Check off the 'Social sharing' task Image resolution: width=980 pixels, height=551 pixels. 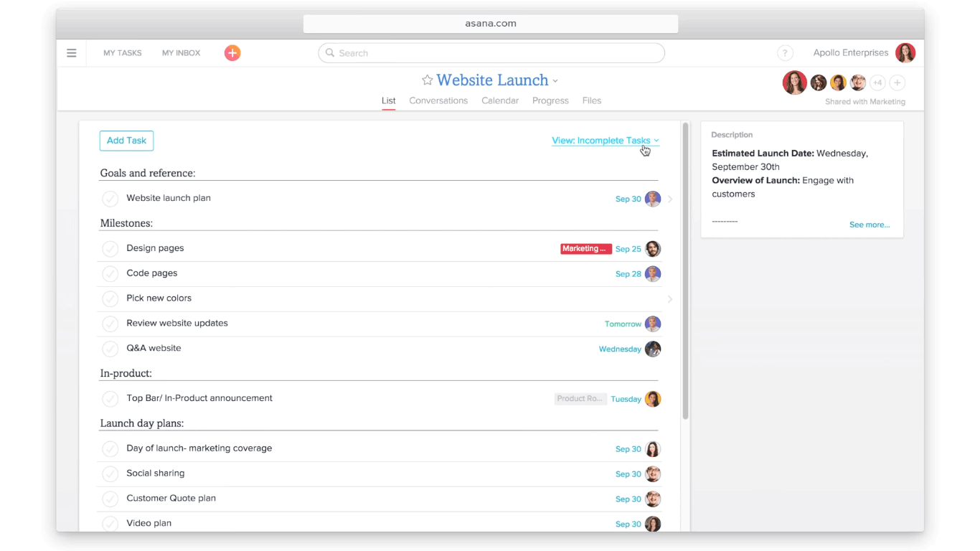point(110,474)
